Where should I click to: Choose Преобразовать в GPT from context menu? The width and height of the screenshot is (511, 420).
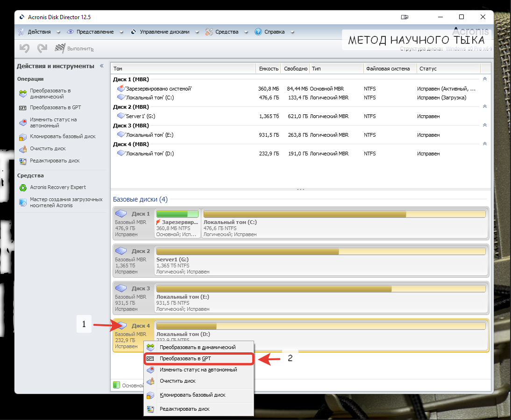(x=199, y=359)
